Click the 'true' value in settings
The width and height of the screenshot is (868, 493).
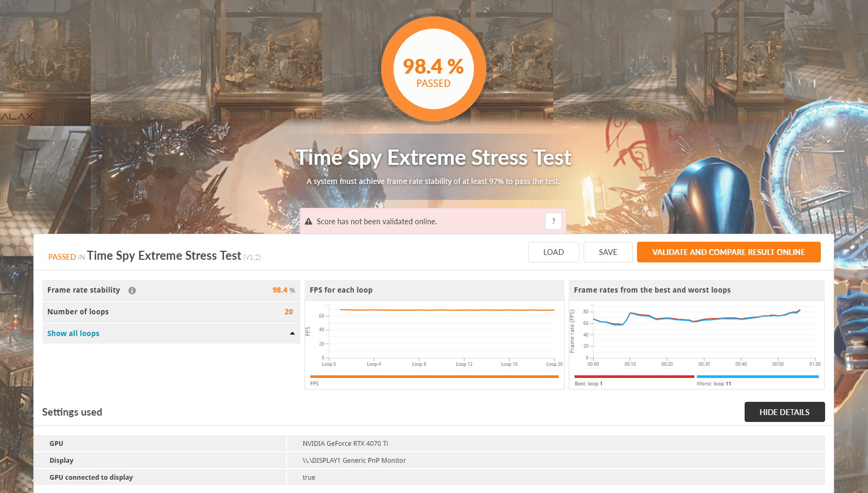pyautogui.click(x=309, y=477)
